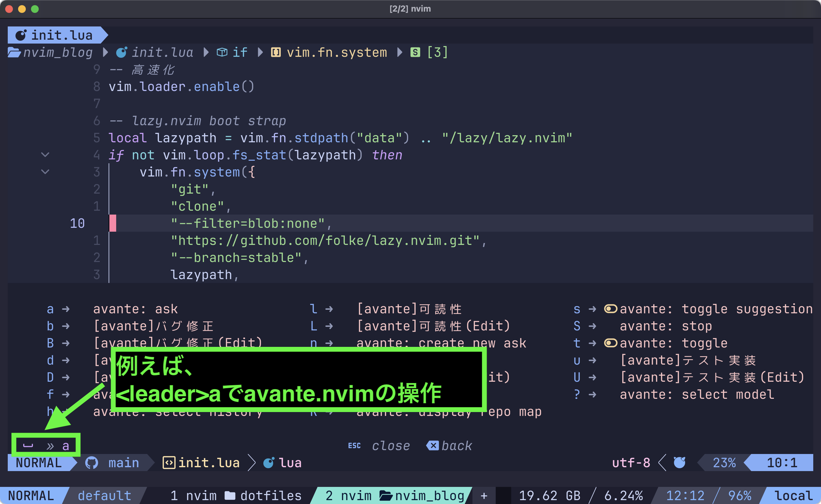This screenshot has width=821, height=504.
Task: Click the utf-8 encoding label
Action: coord(631,463)
